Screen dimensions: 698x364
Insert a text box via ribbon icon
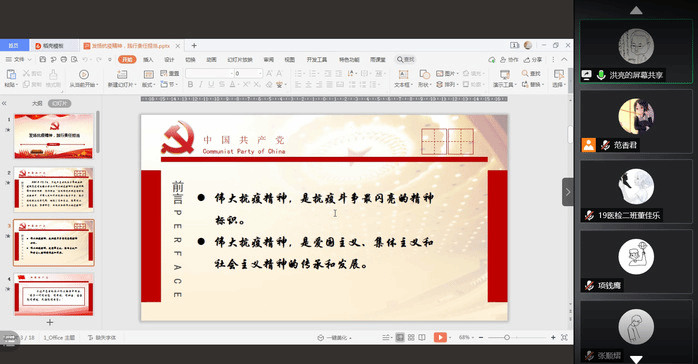[403, 74]
